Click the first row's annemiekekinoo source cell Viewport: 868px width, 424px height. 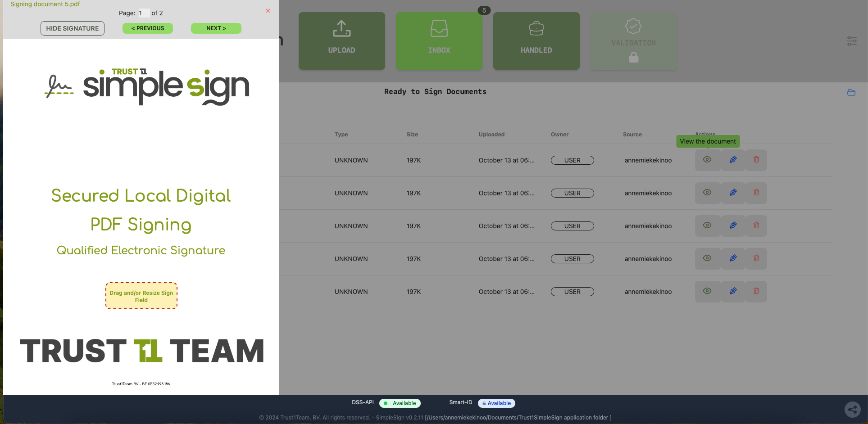648,160
